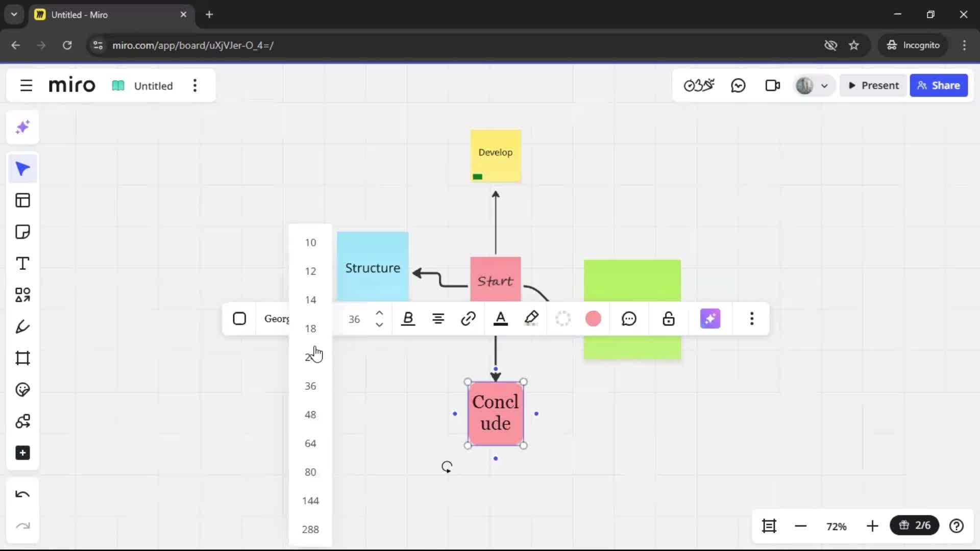Zoom out with the minus button
The width and height of the screenshot is (980, 551).
tap(800, 526)
